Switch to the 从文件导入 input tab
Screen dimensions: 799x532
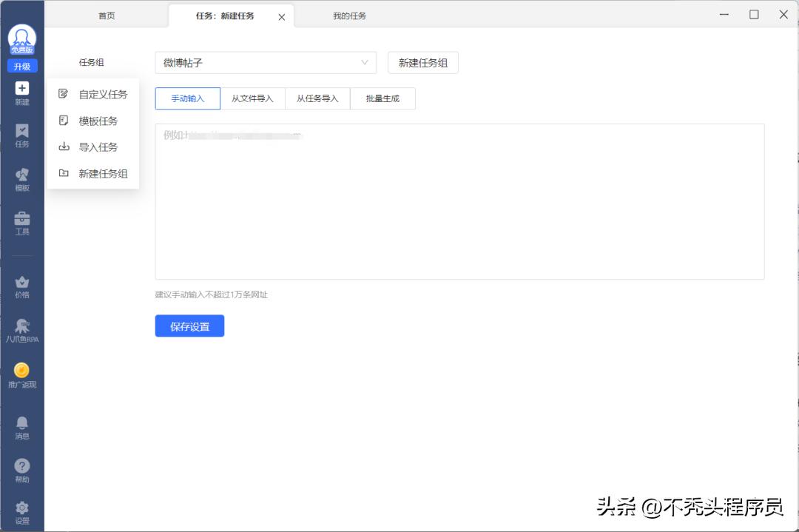252,98
